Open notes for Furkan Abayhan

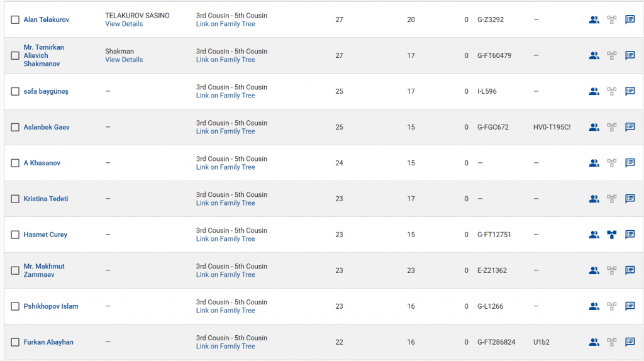(630, 342)
